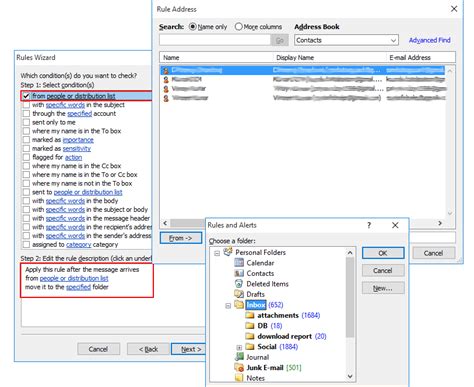Viewport: 474px width, 387px height.
Task: Collapse the Personal Folders tree node
Action: [217, 253]
